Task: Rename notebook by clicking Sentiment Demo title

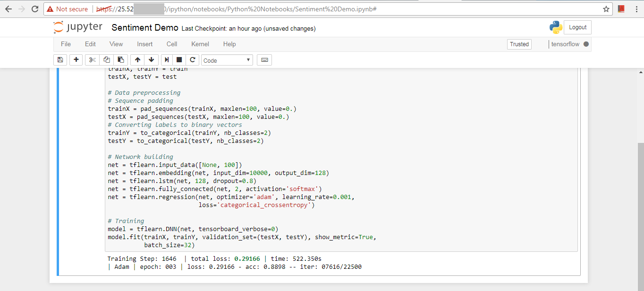Action: (x=144, y=27)
